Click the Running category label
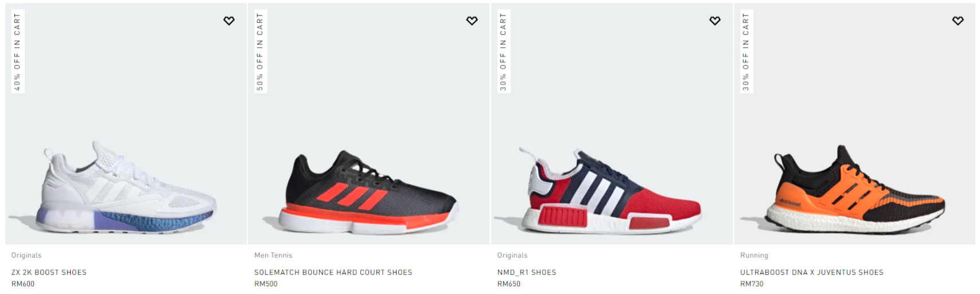980x294 pixels. 754,255
